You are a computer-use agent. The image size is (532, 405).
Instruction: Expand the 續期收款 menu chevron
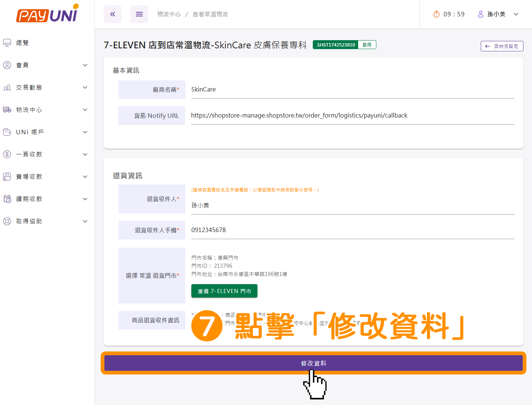[x=85, y=199]
